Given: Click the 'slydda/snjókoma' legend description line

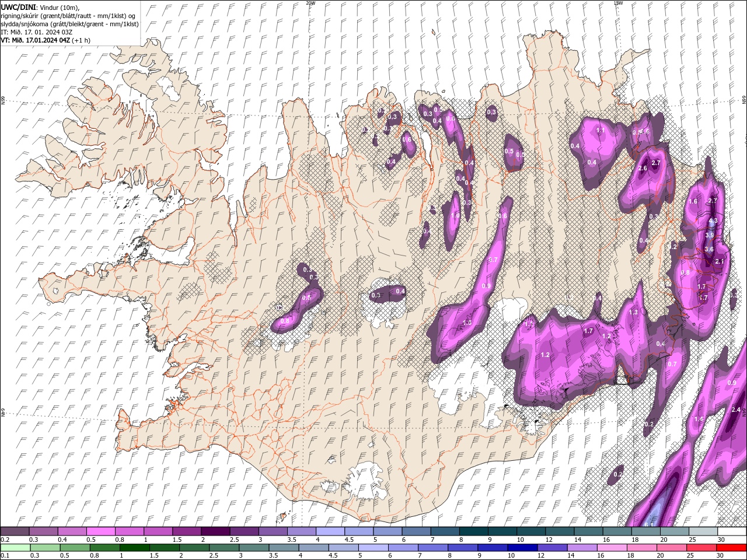Looking at the screenshot, I should point(69,24).
